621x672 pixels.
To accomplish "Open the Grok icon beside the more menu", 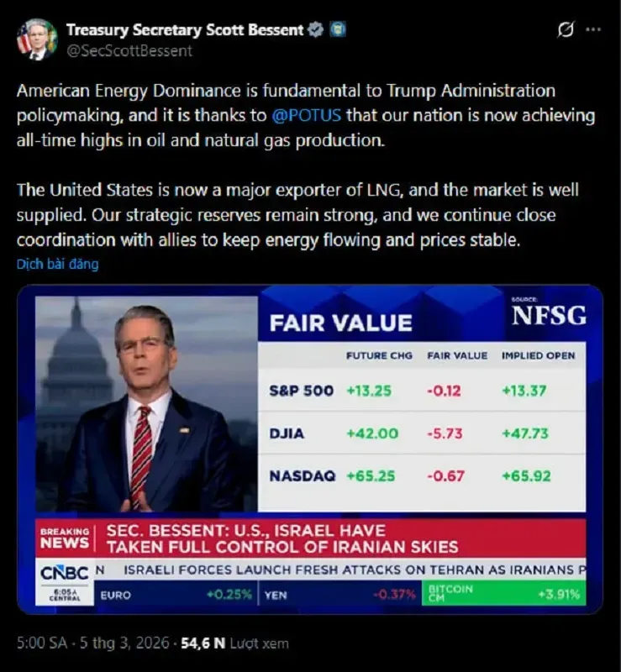I will tap(566, 29).
